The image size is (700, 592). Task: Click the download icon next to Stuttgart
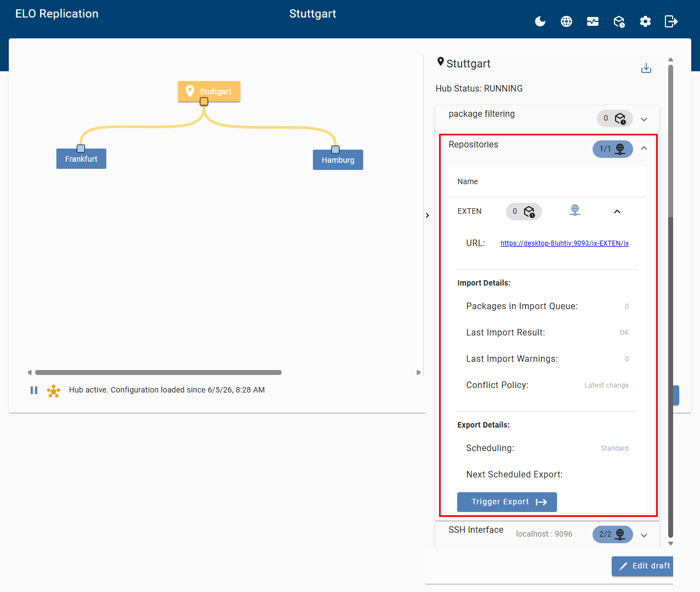[646, 68]
